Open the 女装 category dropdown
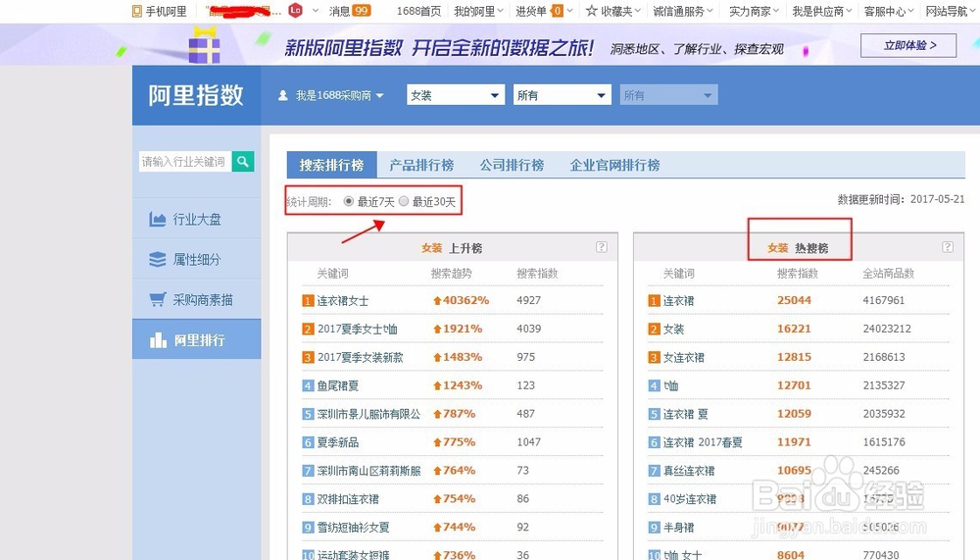 click(456, 95)
